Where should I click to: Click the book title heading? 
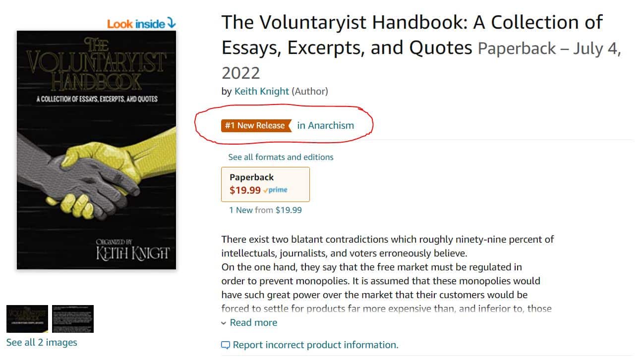(411, 35)
